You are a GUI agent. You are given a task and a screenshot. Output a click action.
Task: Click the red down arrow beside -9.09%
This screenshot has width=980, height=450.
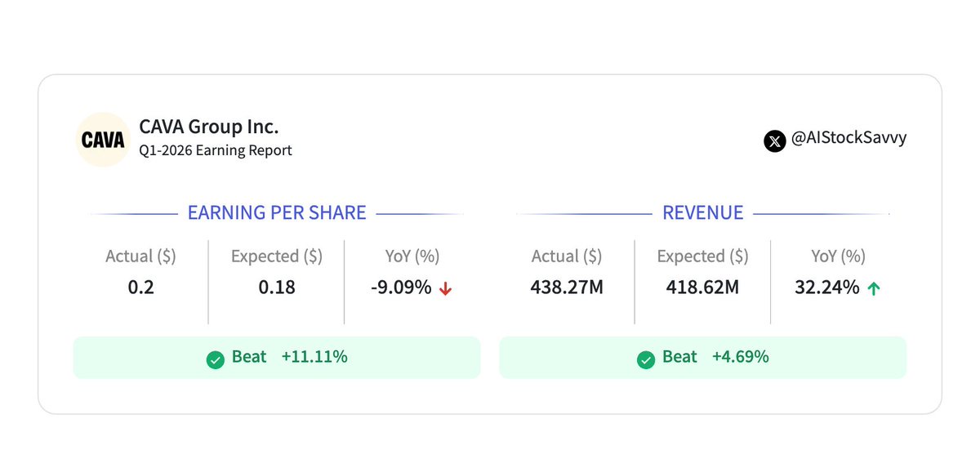[x=445, y=288]
